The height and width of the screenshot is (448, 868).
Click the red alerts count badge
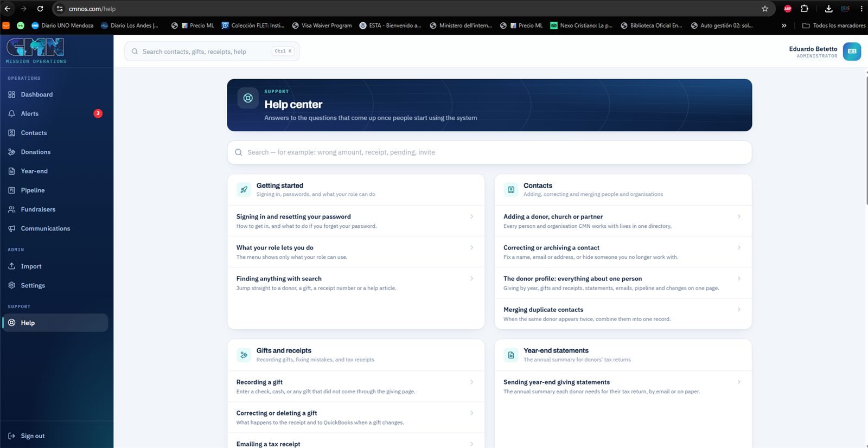tap(98, 113)
